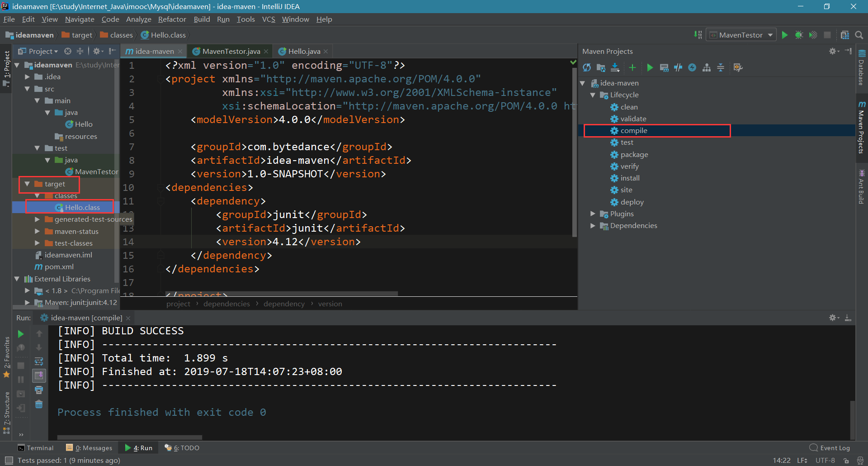Open the Build menu
The height and width of the screenshot is (466, 868).
(202, 19)
